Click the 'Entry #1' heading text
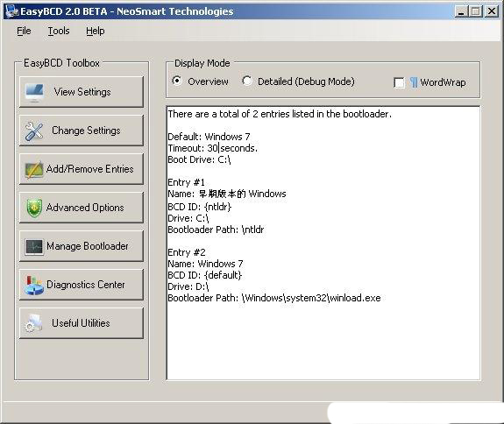The height and width of the screenshot is (424, 504). (x=186, y=182)
